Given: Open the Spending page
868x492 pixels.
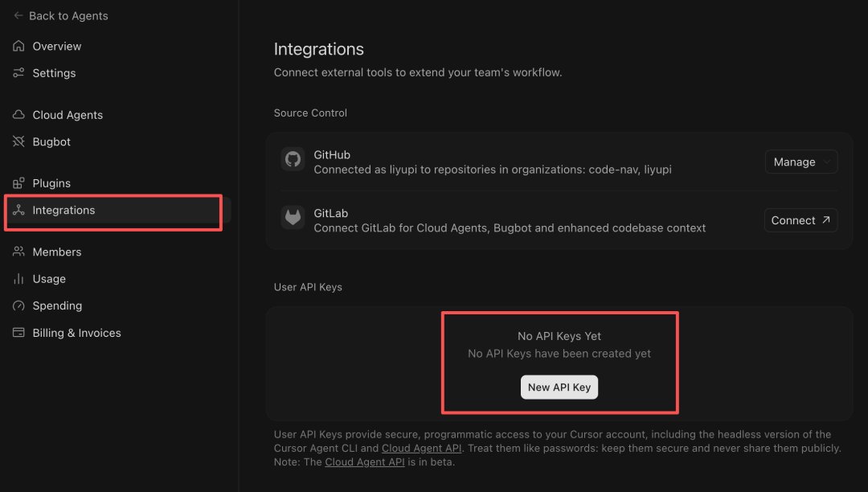Looking at the screenshot, I should (x=57, y=305).
